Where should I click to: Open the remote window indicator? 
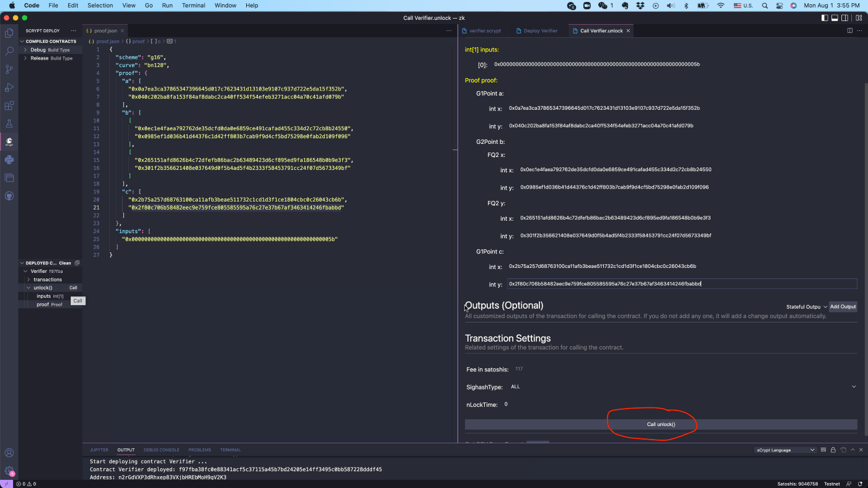(6, 484)
